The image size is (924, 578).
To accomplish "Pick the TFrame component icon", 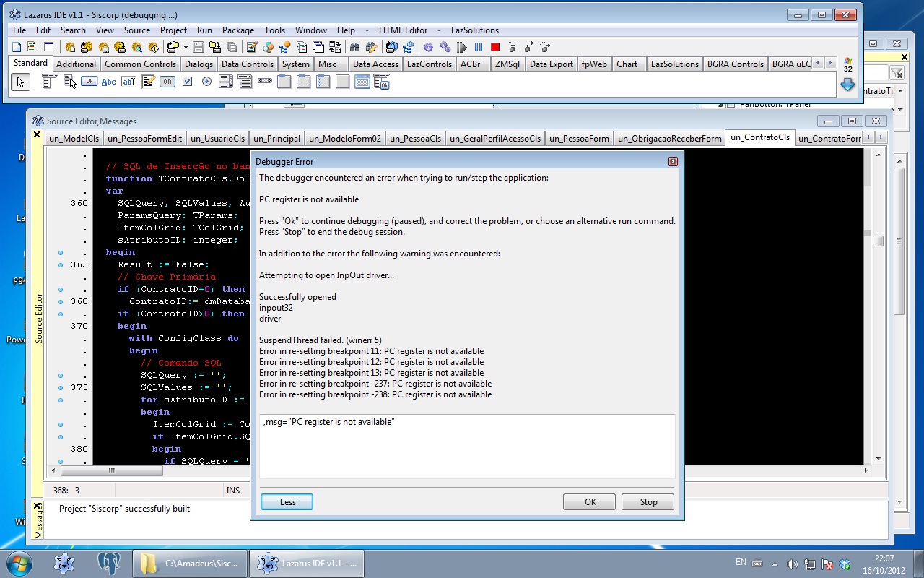I will [362, 82].
